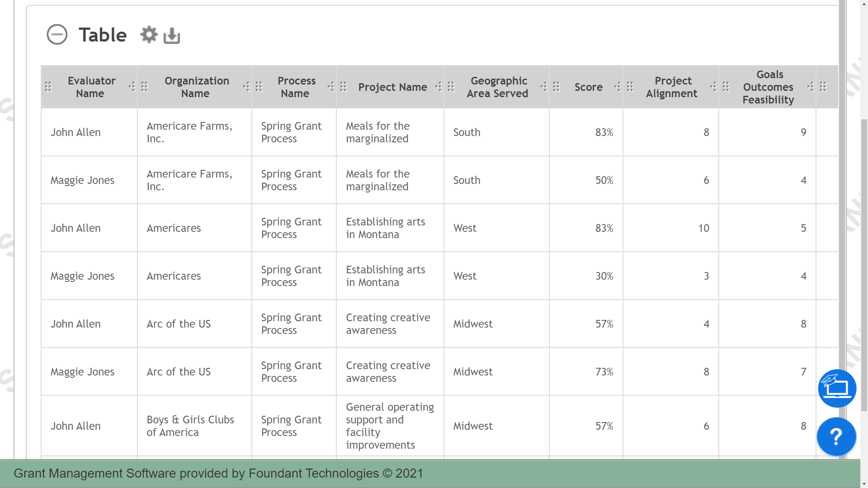This screenshot has height=488, width=868.
Task: Sort by the Project Name header
Action: pyautogui.click(x=392, y=87)
